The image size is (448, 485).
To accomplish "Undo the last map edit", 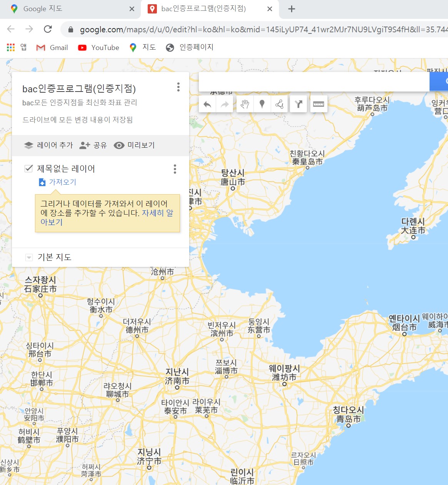I will [x=207, y=104].
